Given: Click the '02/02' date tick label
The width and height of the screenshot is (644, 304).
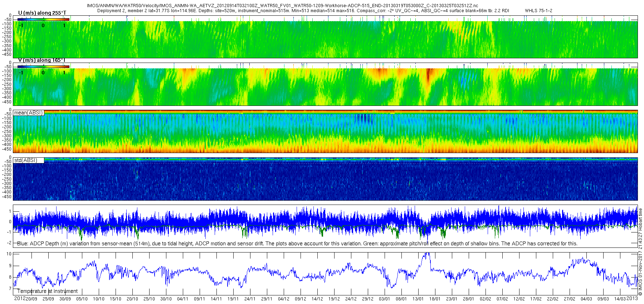Looking at the screenshot, I should 486,299.
